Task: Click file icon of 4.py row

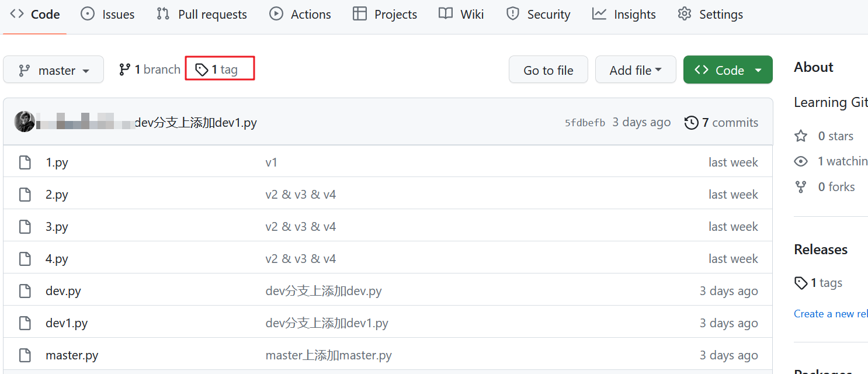Action: click(x=25, y=259)
